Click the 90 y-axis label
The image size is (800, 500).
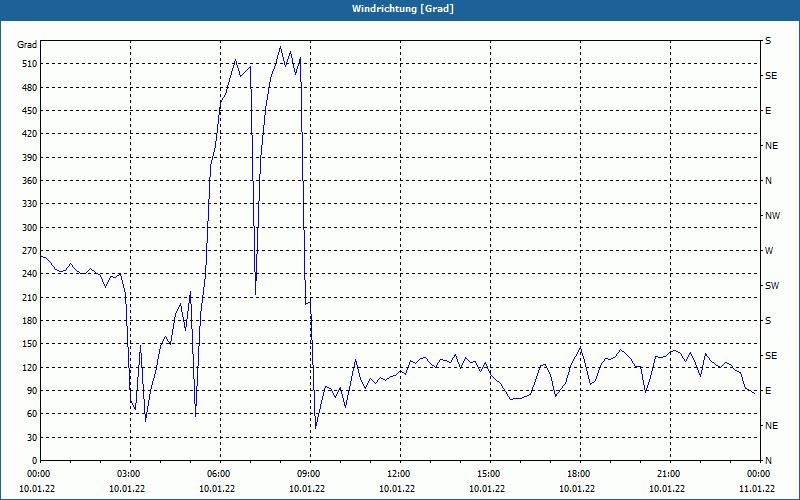click(x=32, y=391)
